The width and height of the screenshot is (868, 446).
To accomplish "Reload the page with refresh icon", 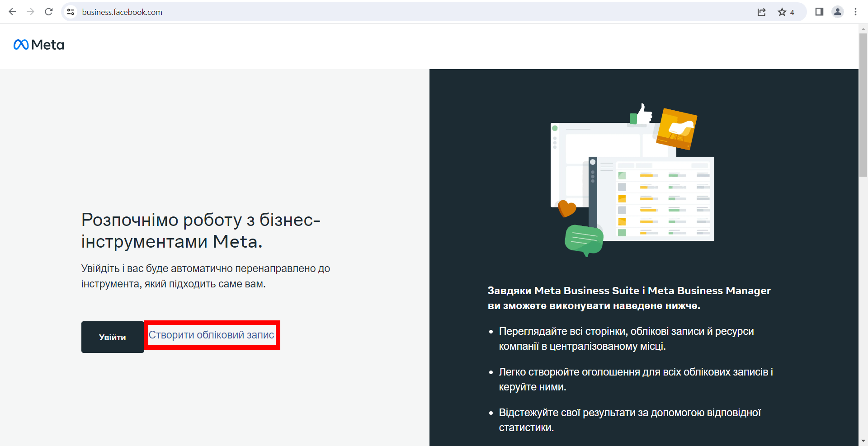I will 49,12.
